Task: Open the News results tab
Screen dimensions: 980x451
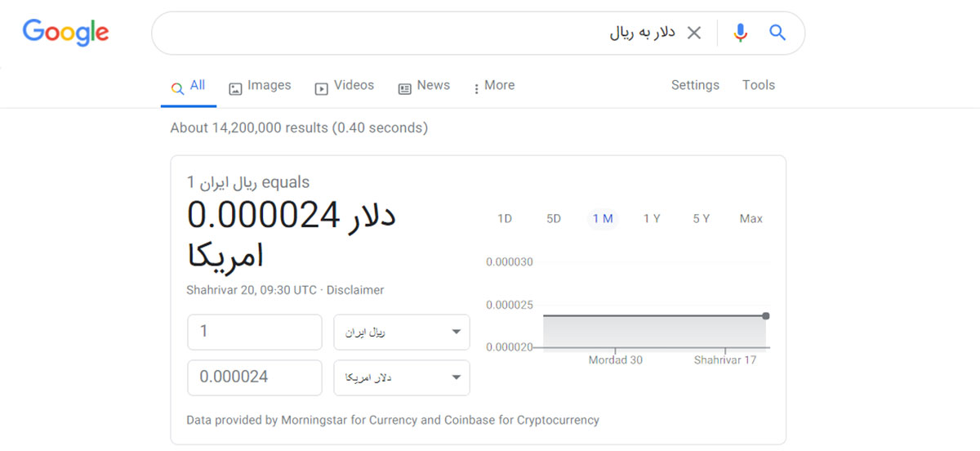Action: (424, 86)
